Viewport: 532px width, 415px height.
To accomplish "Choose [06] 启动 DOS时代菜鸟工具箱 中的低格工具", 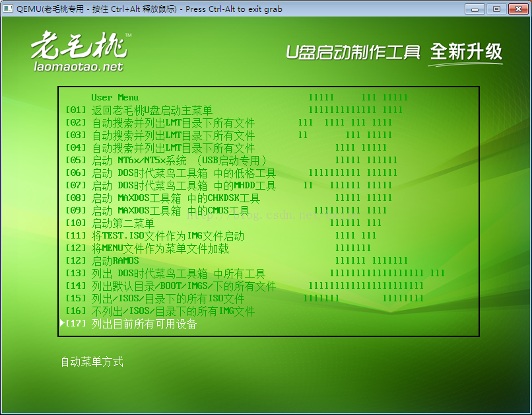I will tap(171, 173).
